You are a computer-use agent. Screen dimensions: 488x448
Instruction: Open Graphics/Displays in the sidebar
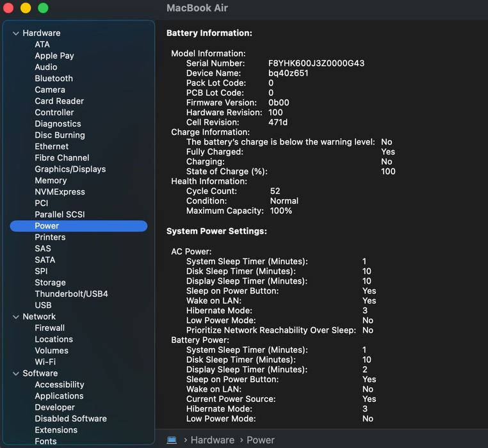[70, 169]
